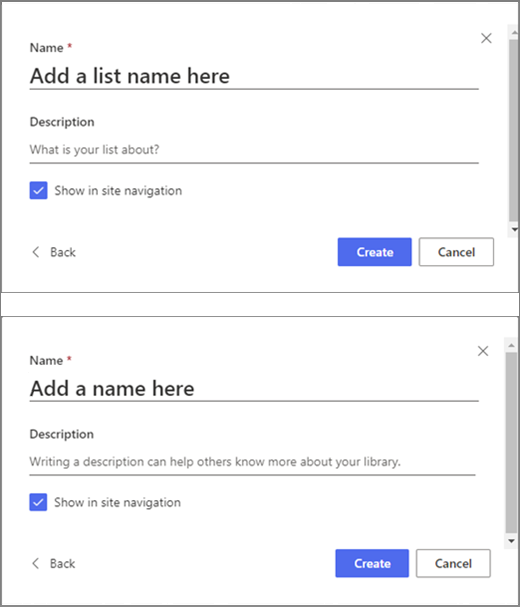The image size is (520, 607).
Task: Uncheck 'Show in site navigation' in the library dialog
Action: [38, 502]
